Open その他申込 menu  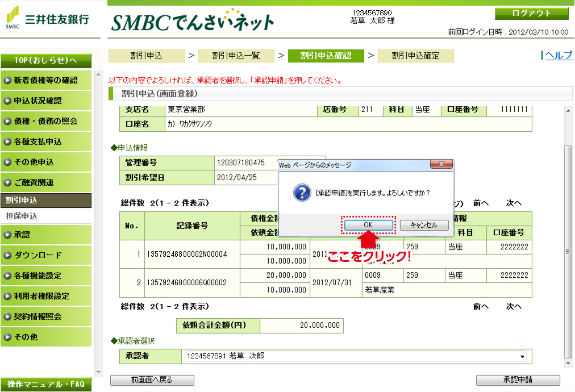pyautogui.click(x=46, y=162)
